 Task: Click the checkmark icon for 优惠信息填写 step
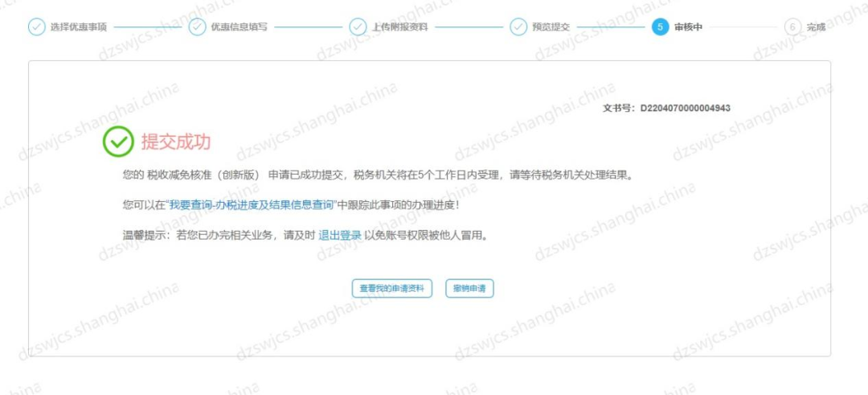pyautogui.click(x=197, y=27)
